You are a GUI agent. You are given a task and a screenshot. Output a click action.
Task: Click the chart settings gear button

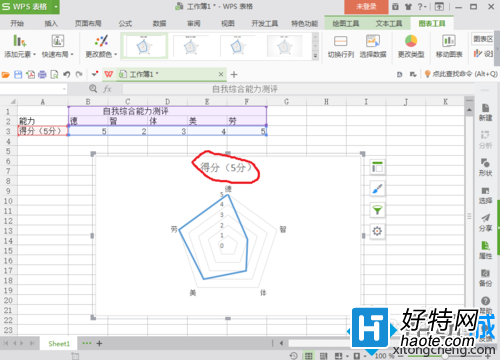377,231
